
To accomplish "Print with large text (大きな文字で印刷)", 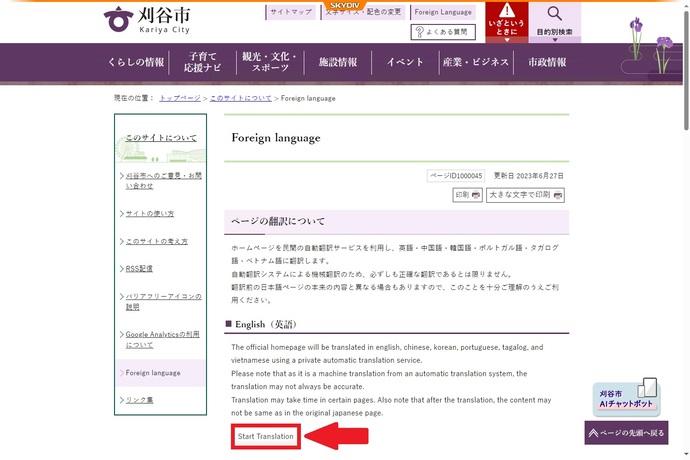I will coord(525,195).
